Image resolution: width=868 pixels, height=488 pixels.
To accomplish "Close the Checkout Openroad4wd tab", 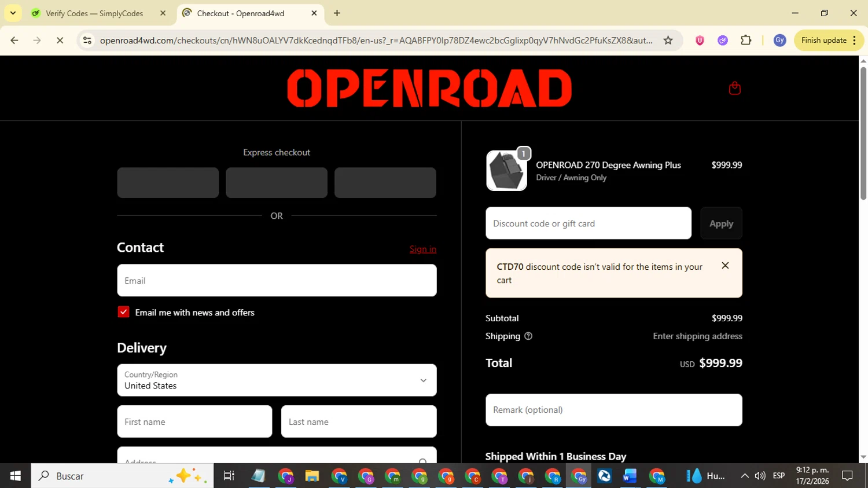I will [x=314, y=13].
